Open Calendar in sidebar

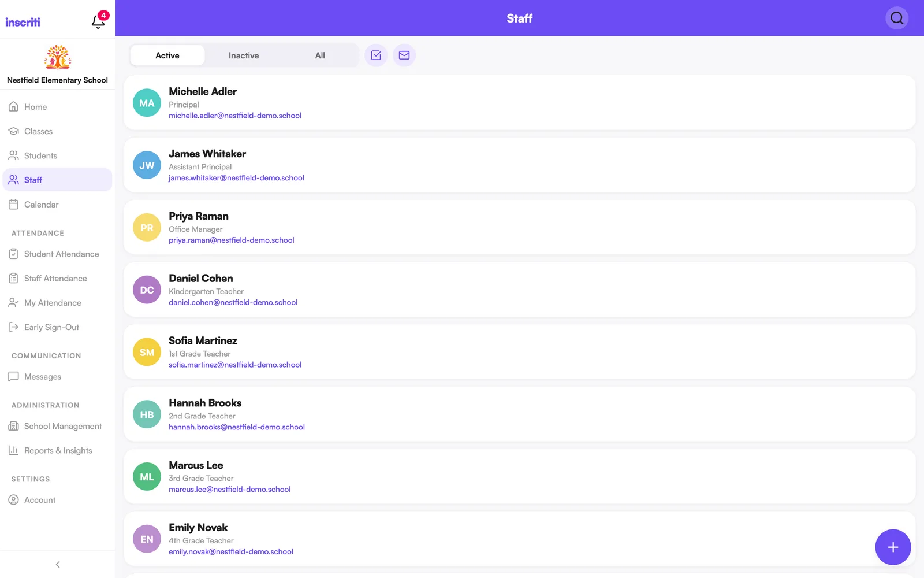pyautogui.click(x=58, y=205)
